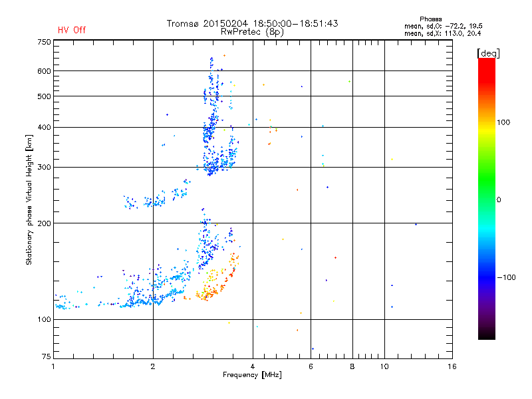Viewport: 532px width, 399px height.
Task: Click the x-axis tick label '1'
Action: pyautogui.click(x=53, y=366)
